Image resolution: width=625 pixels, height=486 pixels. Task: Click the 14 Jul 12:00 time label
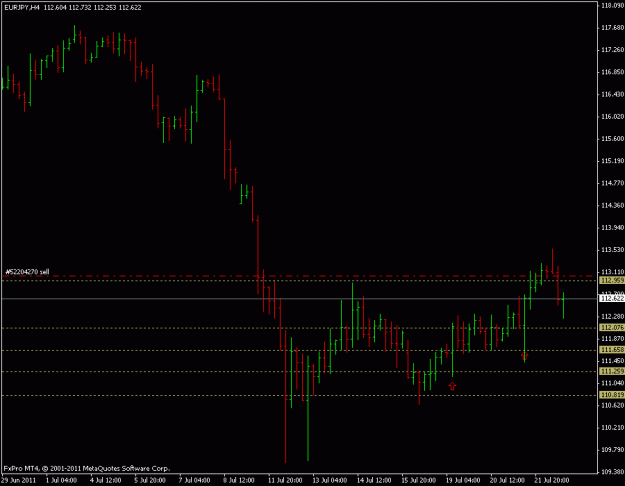[374, 480]
